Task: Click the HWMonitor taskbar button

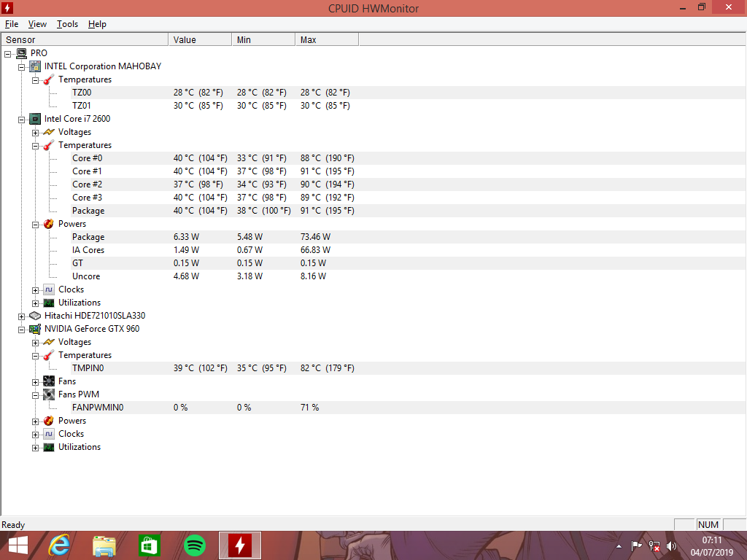Action: 239,545
